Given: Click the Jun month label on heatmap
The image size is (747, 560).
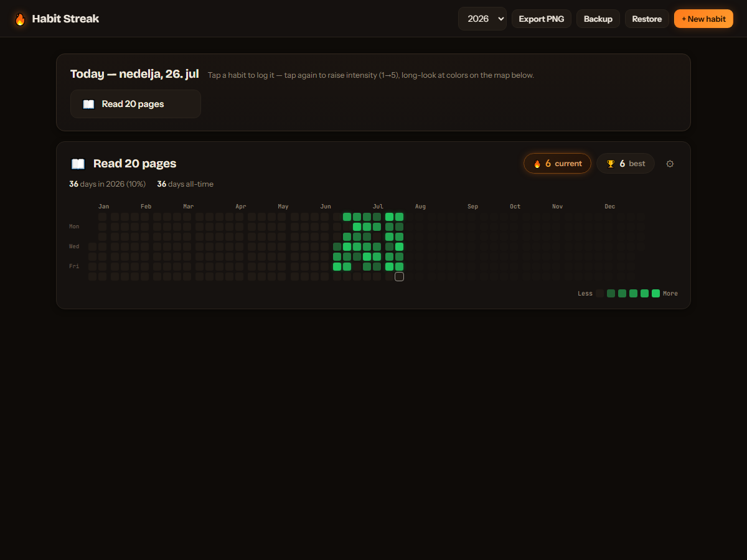Looking at the screenshot, I should [326, 207].
